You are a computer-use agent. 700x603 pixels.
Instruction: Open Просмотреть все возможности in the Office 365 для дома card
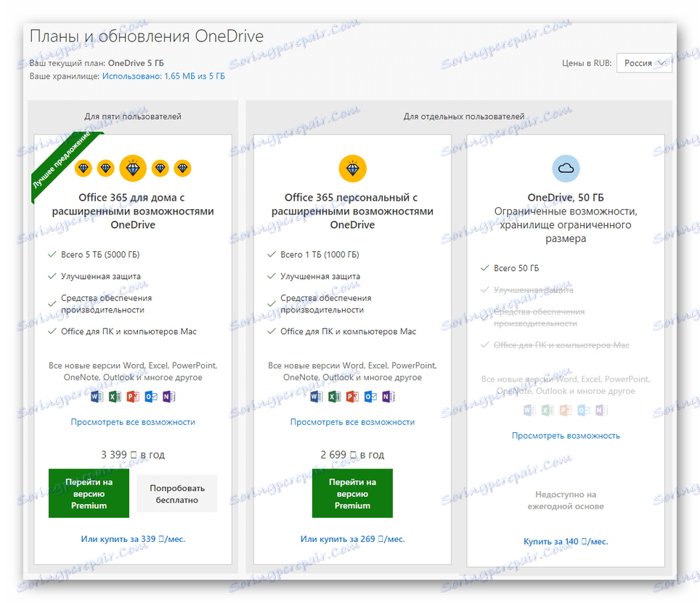click(x=133, y=422)
